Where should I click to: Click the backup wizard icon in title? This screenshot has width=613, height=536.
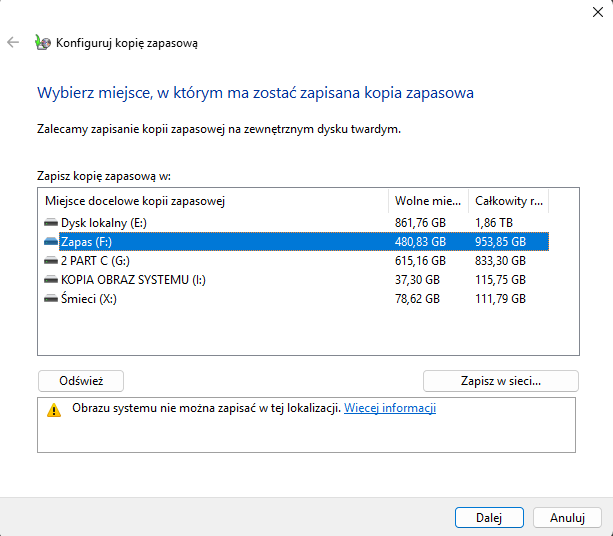coord(42,43)
